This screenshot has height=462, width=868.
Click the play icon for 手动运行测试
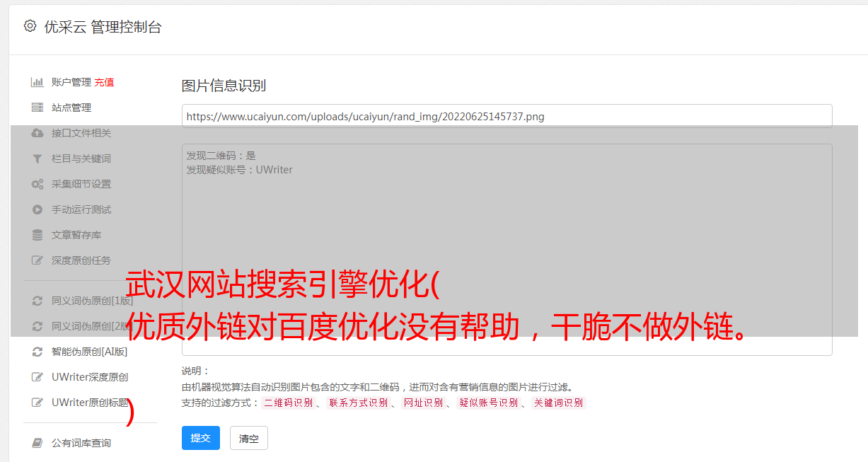tap(37, 209)
